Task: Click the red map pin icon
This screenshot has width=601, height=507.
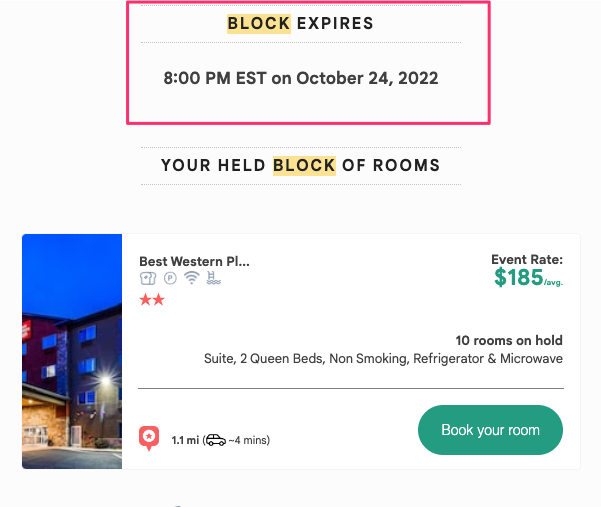Action: [x=149, y=438]
